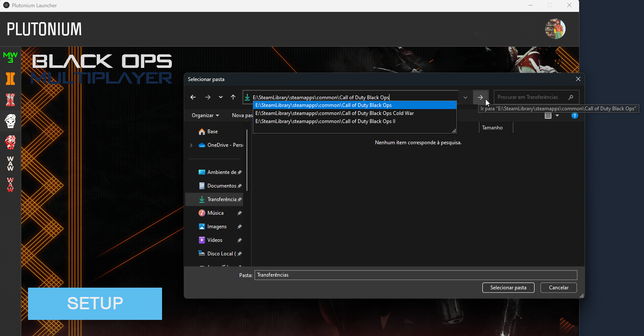Expand the OneDrive tree node
Viewport: 644px width, 336px height.
(x=191, y=145)
